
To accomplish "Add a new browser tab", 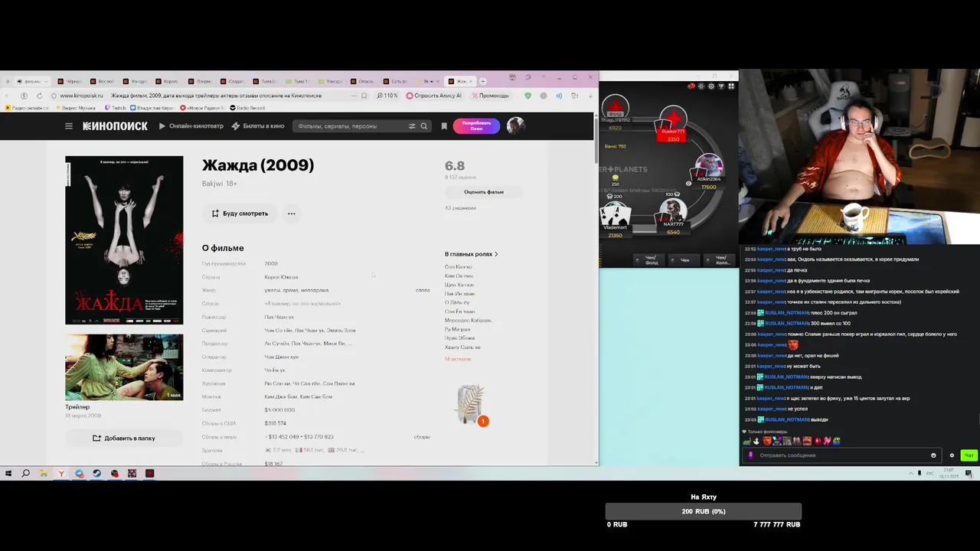I will coord(482,81).
